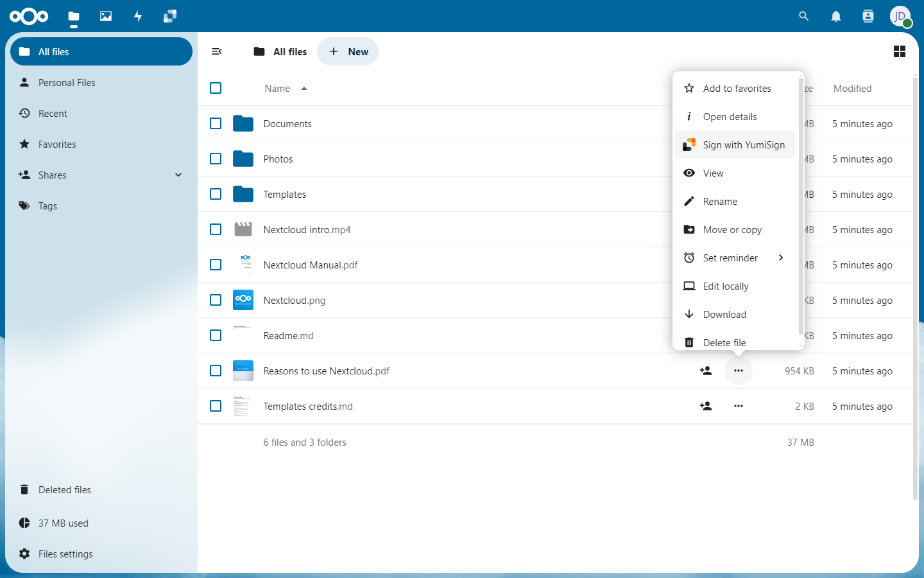Tick the checkbox for Photos folder
This screenshot has height=578, width=924.
(x=216, y=159)
